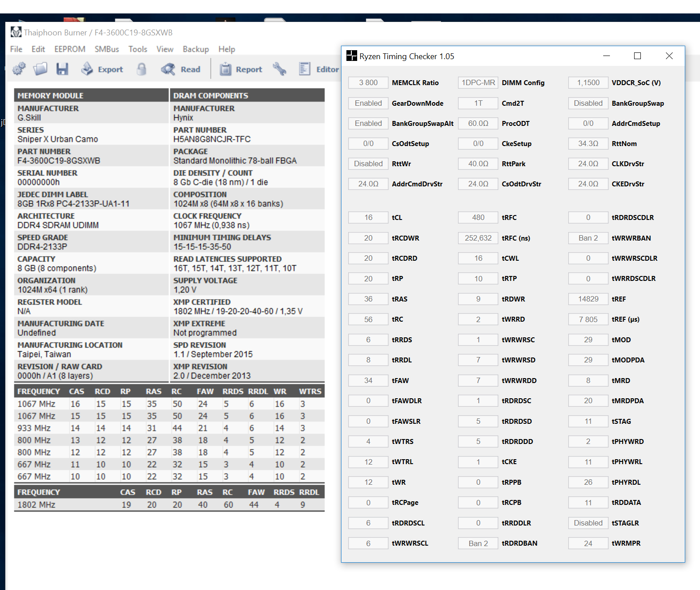Image resolution: width=700 pixels, height=590 pixels.
Task: Click the tCL value field
Action: [368, 217]
